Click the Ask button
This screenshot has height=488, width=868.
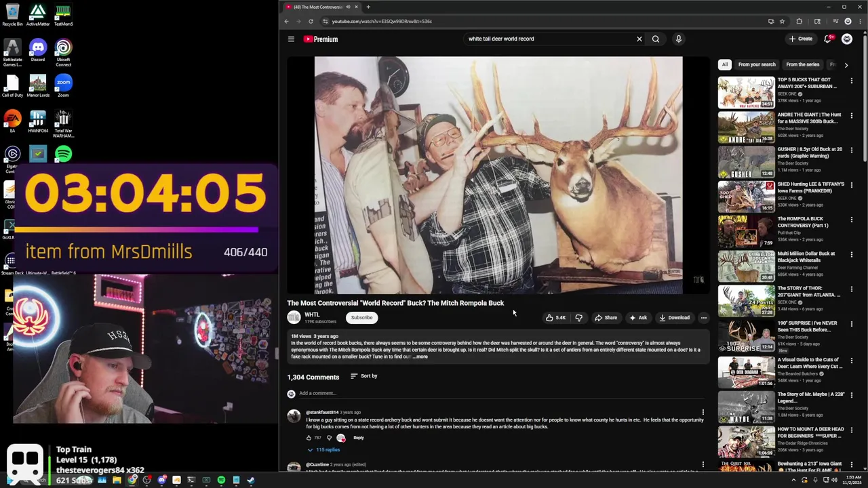point(638,318)
